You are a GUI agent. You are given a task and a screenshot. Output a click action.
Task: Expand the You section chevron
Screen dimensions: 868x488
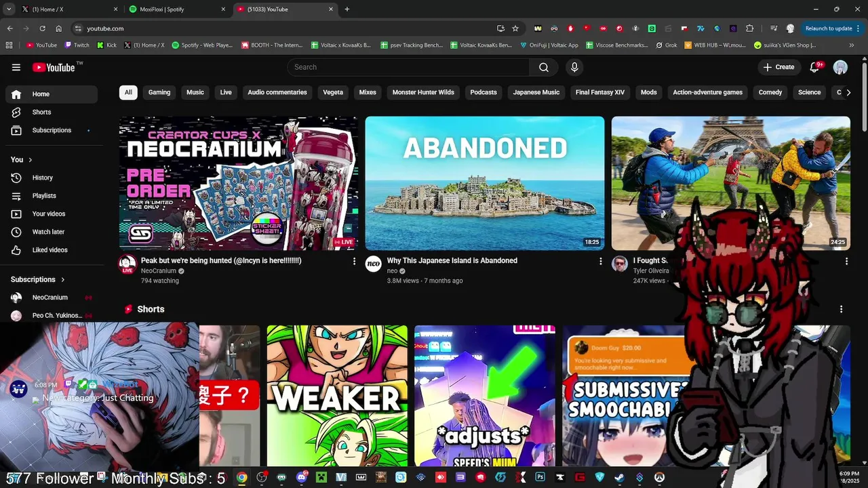30,160
